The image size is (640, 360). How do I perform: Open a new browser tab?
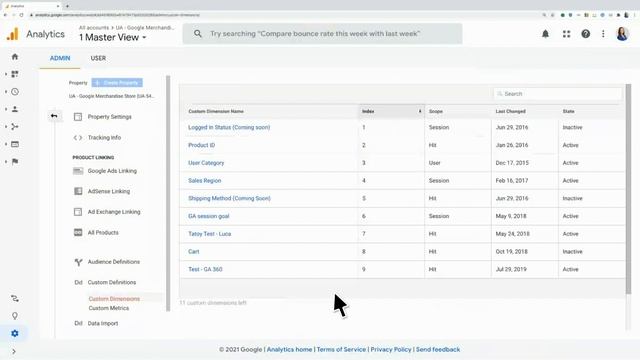tap(67, 6)
